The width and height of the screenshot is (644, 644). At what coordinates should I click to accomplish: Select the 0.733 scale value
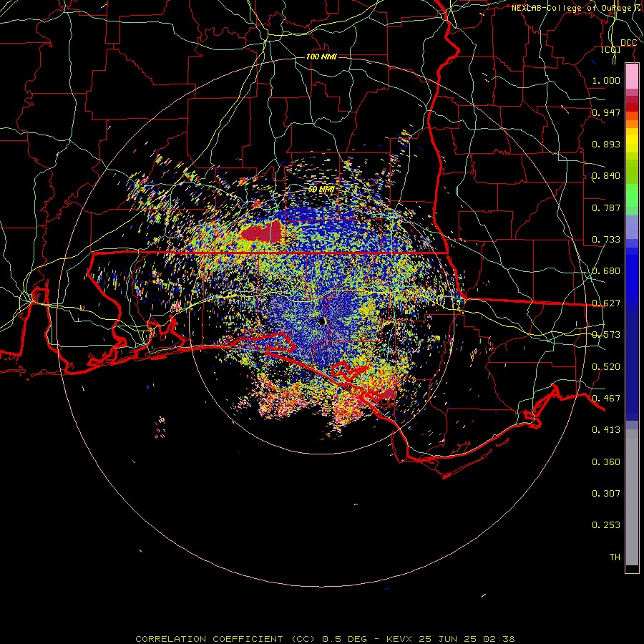pos(606,240)
